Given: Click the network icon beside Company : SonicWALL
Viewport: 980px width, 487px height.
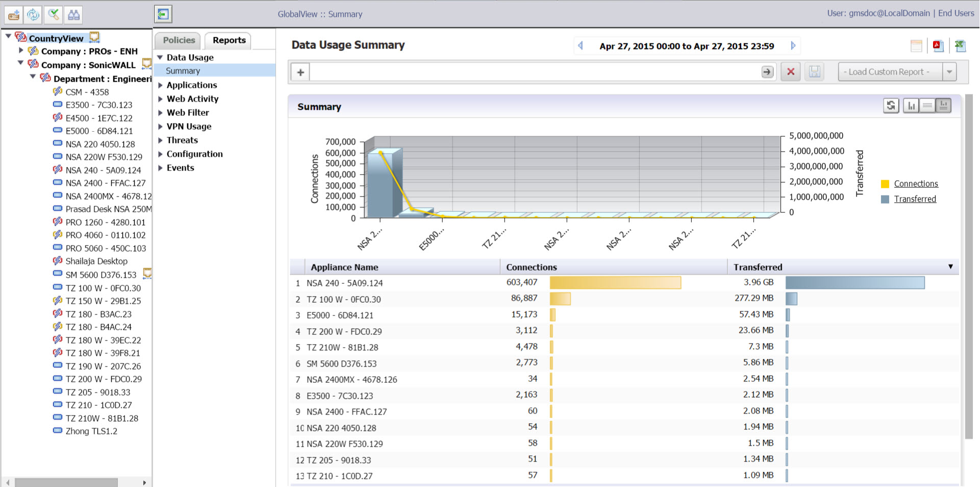Looking at the screenshot, I should point(147,64).
